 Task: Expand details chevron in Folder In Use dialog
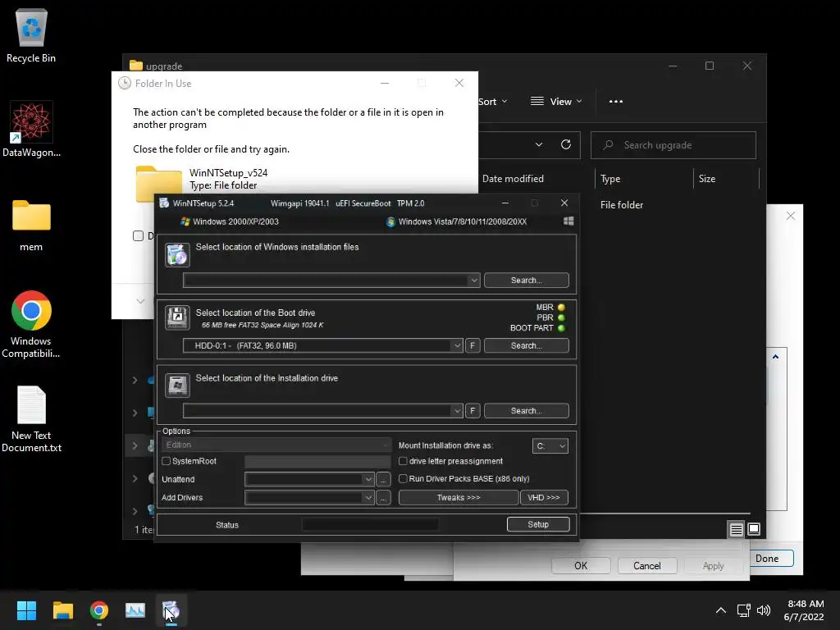click(140, 301)
